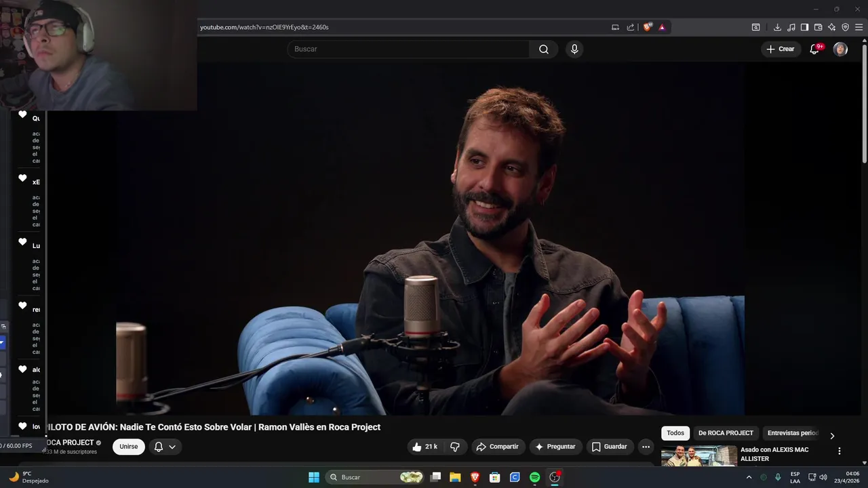Click the taskbar Buscar search box
868x488 pixels.
376,477
